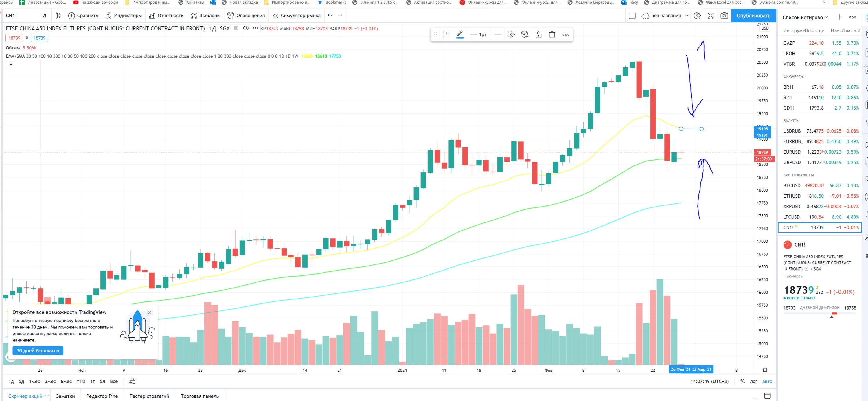868x401 pixels.
Task: Switch chart to fullscreen mode
Action: [x=711, y=16]
